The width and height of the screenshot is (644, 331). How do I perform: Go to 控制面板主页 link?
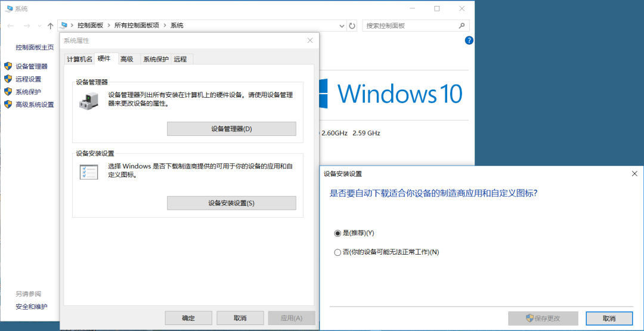35,47
